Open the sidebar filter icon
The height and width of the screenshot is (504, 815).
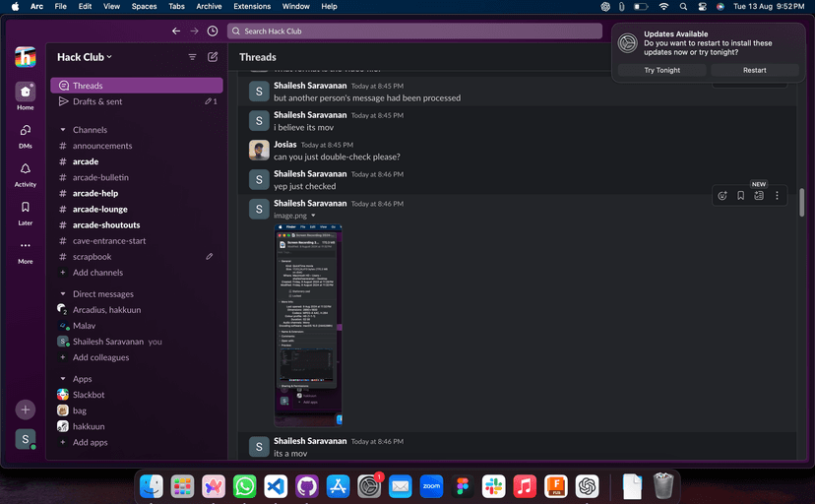[193, 57]
